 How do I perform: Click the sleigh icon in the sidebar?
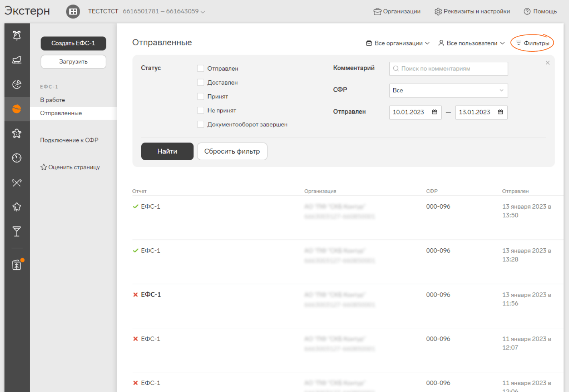pos(17,60)
